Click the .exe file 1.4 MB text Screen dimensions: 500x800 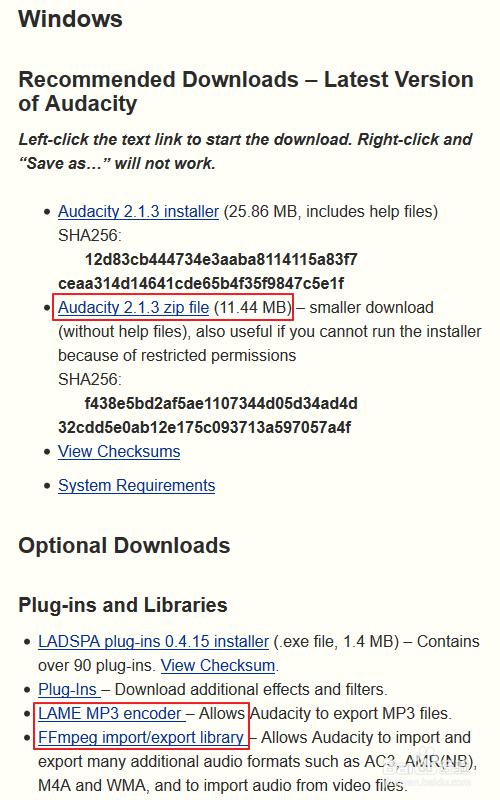point(336,641)
